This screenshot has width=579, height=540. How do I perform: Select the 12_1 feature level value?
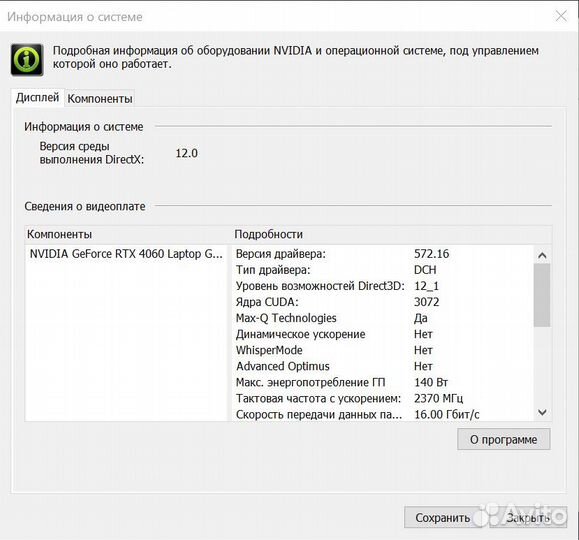point(426,286)
